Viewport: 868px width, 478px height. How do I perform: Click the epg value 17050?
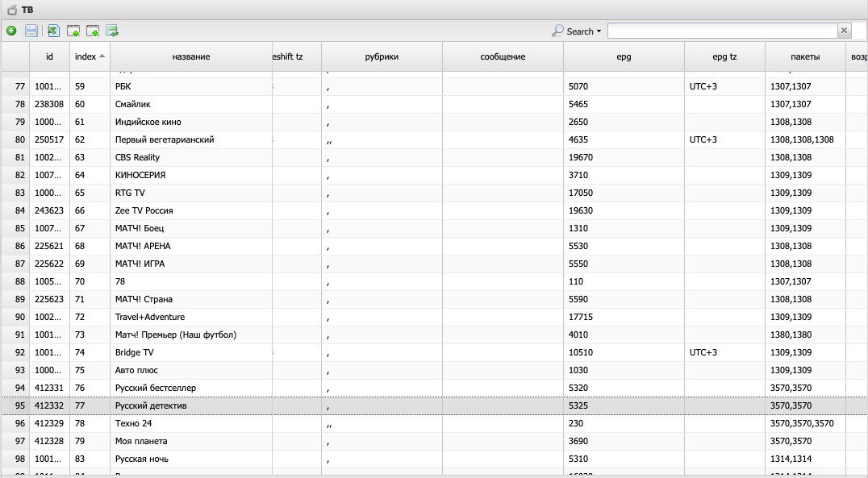(x=581, y=193)
